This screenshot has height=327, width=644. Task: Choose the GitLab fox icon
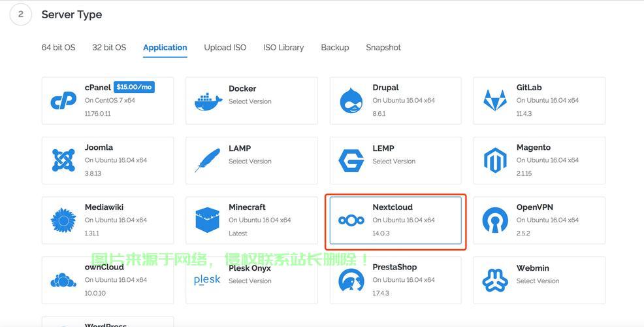tap(495, 101)
